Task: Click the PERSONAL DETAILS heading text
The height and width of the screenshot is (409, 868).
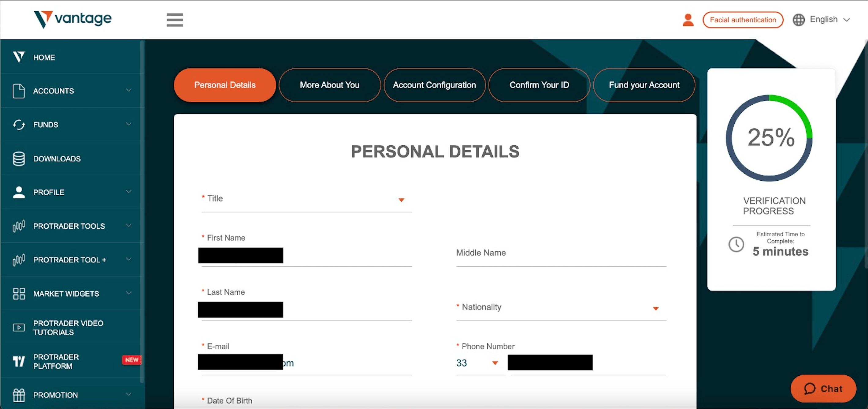Action: click(435, 152)
